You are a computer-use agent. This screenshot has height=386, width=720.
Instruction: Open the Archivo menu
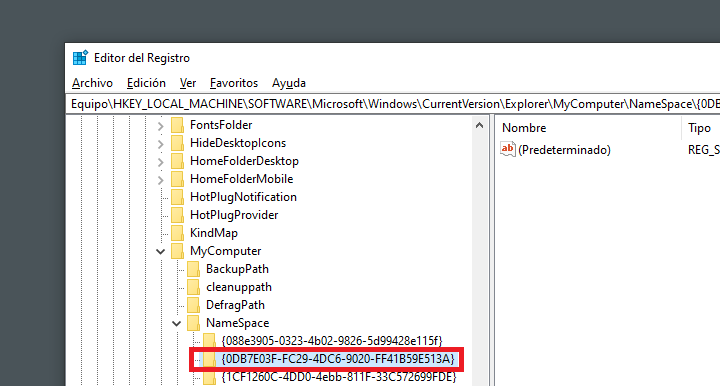tap(92, 83)
